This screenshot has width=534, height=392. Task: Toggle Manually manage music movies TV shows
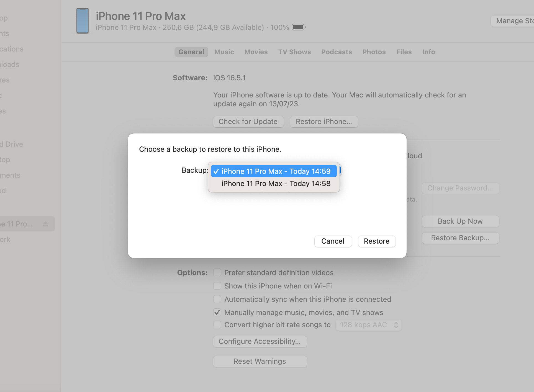tap(217, 312)
